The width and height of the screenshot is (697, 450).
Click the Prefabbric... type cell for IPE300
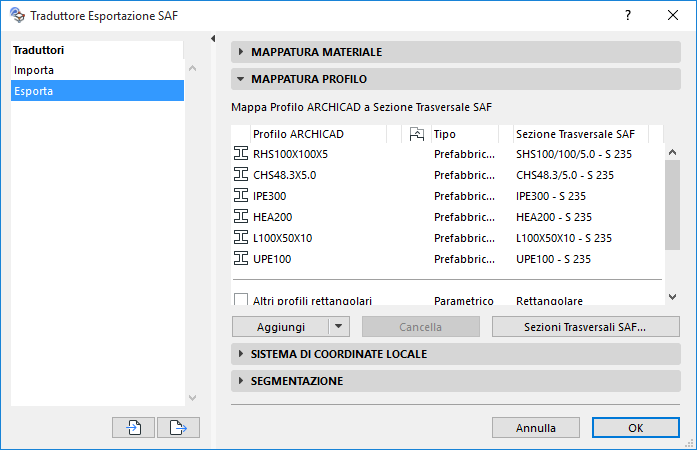[465, 196]
